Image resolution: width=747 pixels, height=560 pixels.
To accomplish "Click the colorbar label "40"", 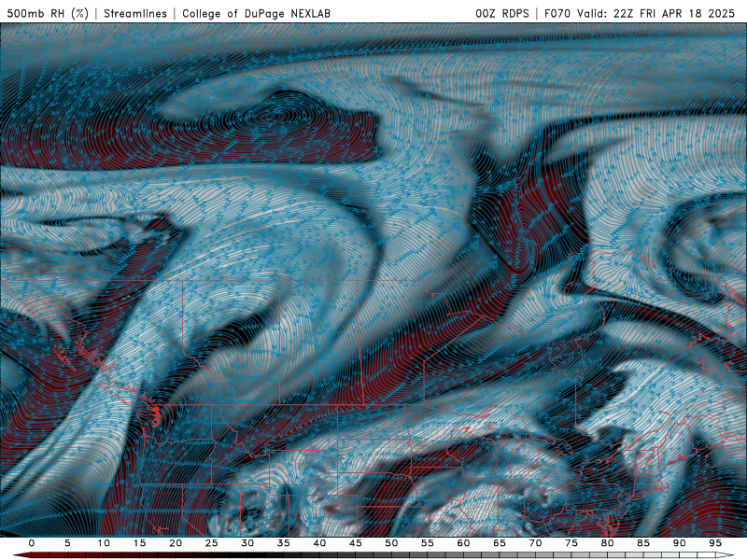I will (319, 543).
